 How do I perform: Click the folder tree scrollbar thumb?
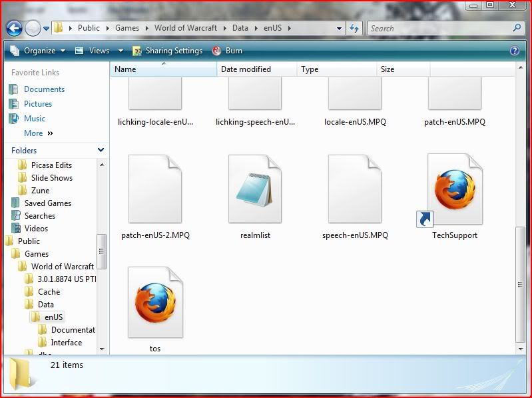[101, 251]
